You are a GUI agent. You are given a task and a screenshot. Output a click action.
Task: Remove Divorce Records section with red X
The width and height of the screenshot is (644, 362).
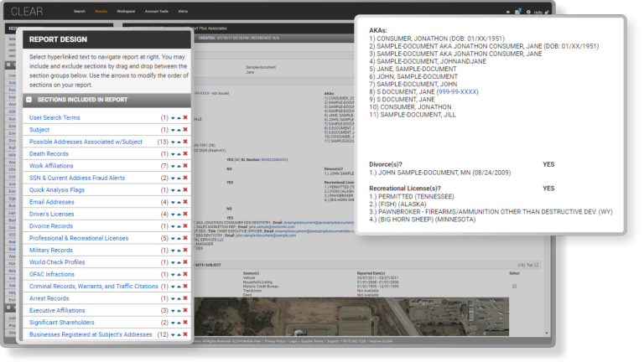[x=184, y=226]
